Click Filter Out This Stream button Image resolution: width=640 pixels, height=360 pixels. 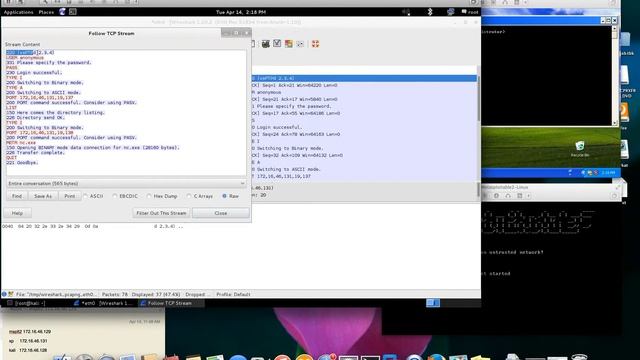[161, 213]
